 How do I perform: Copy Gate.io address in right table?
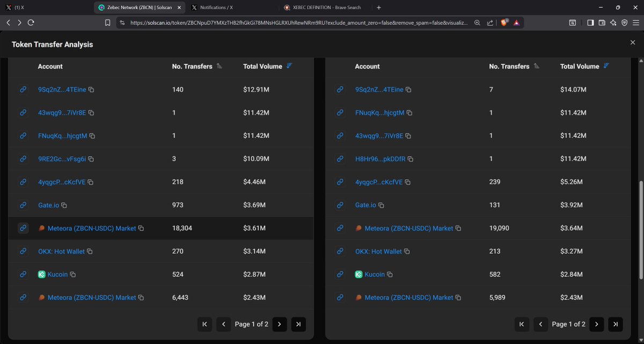click(x=381, y=205)
